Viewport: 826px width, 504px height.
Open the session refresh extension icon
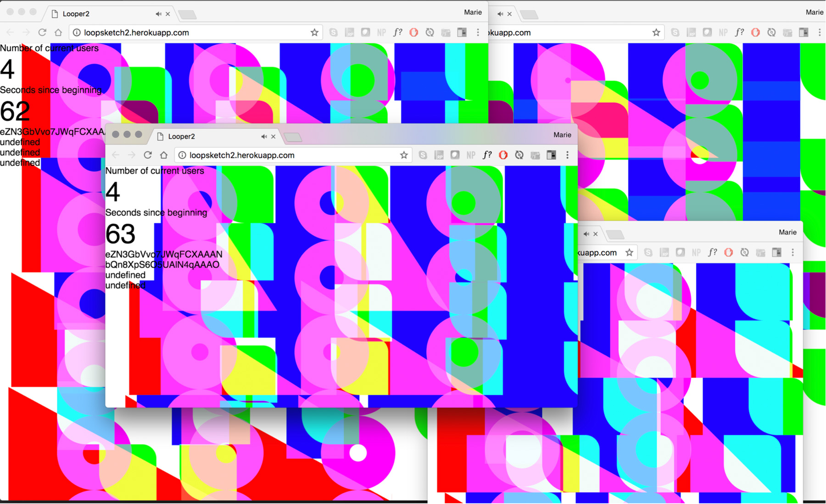(519, 155)
